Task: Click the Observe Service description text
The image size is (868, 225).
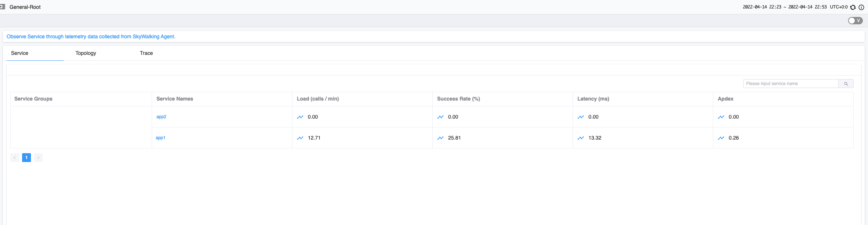Action: coord(91,36)
